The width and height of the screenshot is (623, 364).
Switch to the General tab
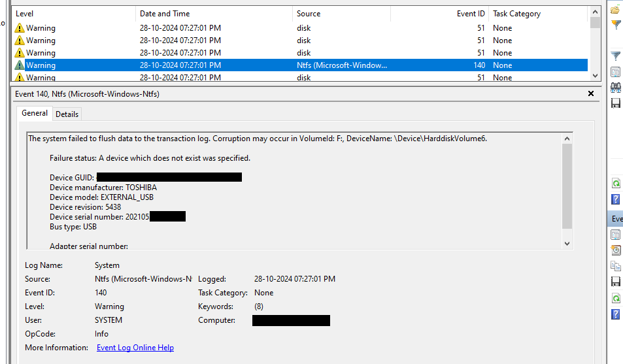pos(35,113)
